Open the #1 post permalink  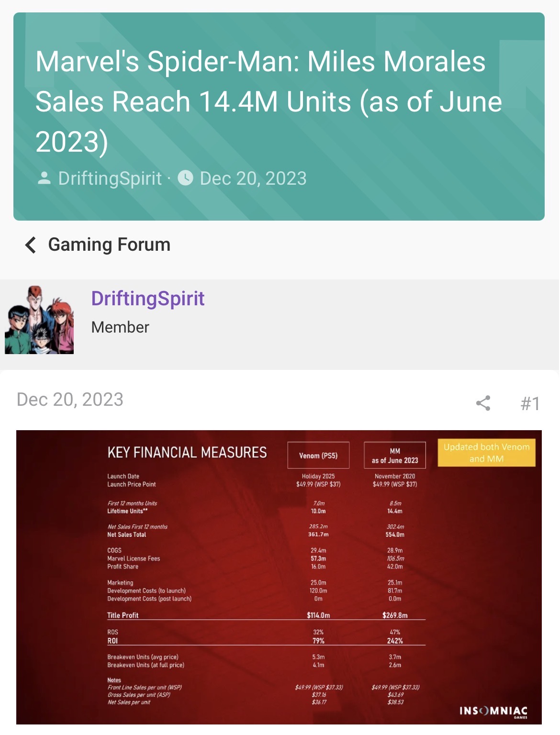(x=530, y=403)
